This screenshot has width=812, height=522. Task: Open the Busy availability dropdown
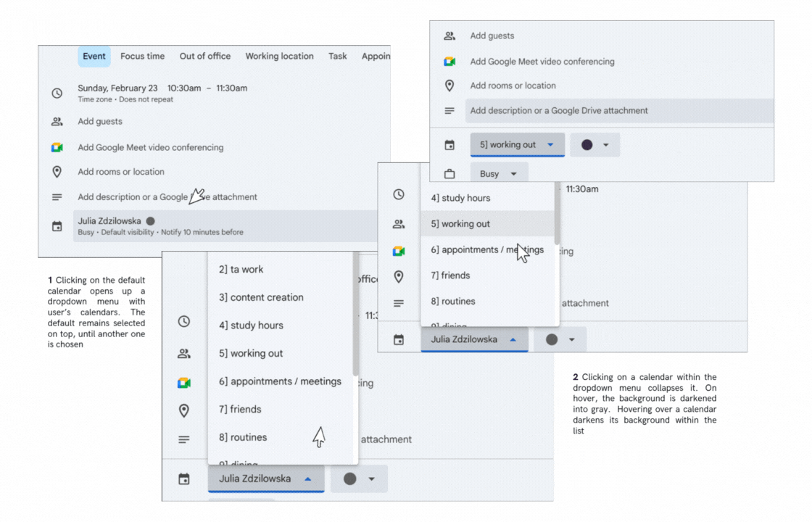pos(499,173)
